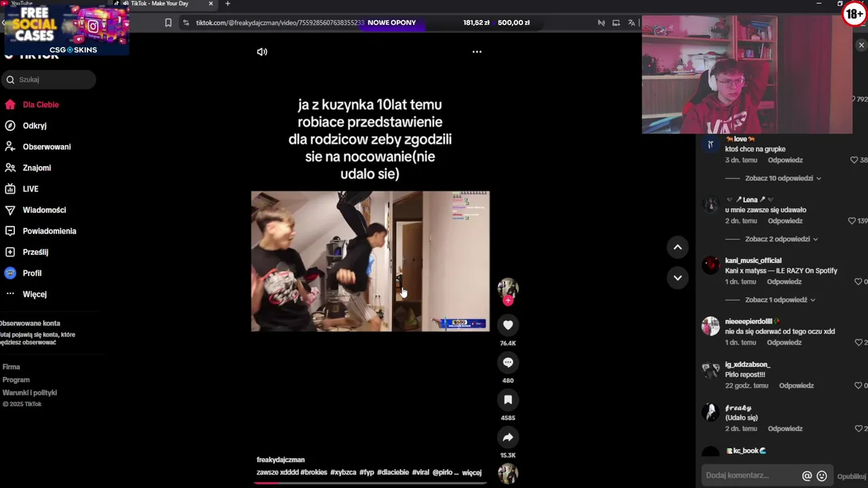
Task: Open Wiadomości inbox
Action: [44, 210]
